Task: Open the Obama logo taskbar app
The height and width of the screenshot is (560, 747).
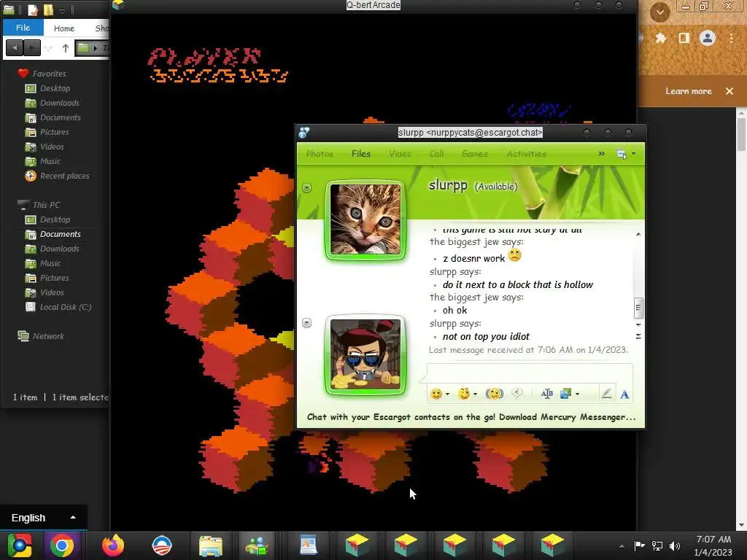Action: [x=162, y=545]
